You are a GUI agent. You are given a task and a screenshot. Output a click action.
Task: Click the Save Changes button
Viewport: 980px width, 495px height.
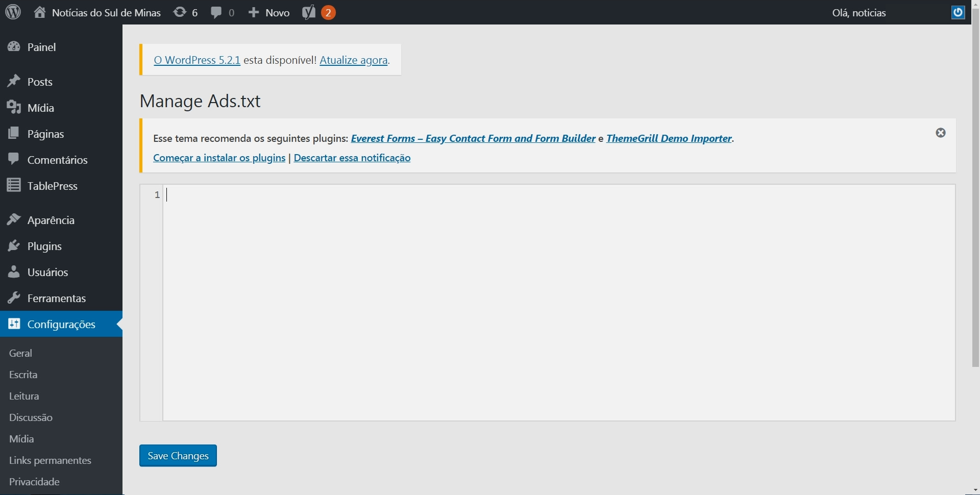178,456
